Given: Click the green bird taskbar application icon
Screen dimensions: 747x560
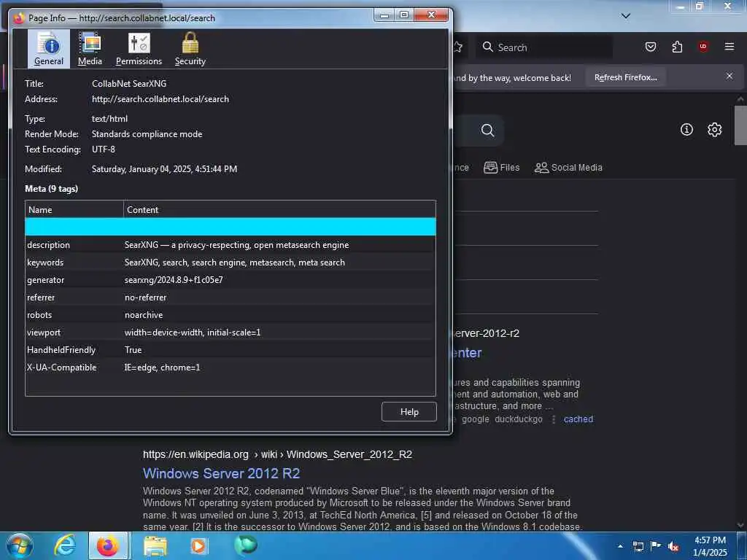Looking at the screenshot, I should [245, 545].
